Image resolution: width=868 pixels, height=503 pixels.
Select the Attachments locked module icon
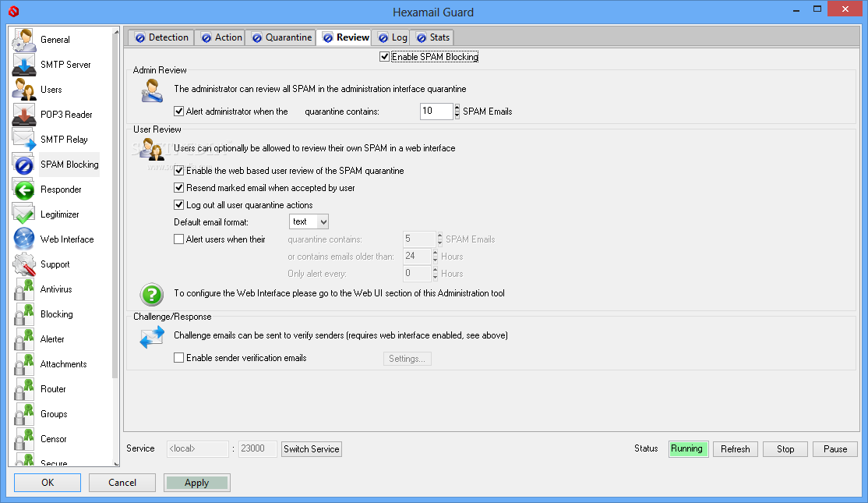[x=24, y=364]
